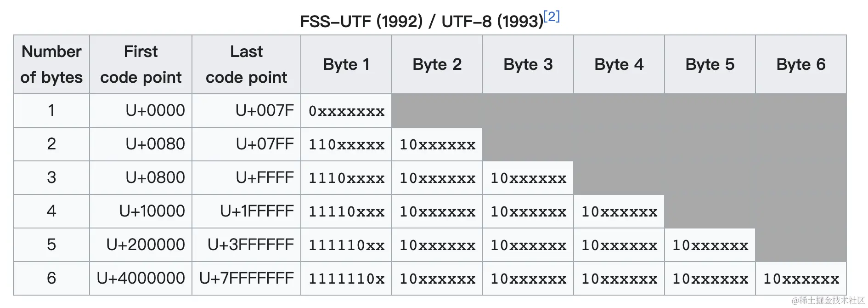Click the U+0000 first code point cell
Viewport: 868px width, 308px height.
pyautogui.click(x=155, y=110)
